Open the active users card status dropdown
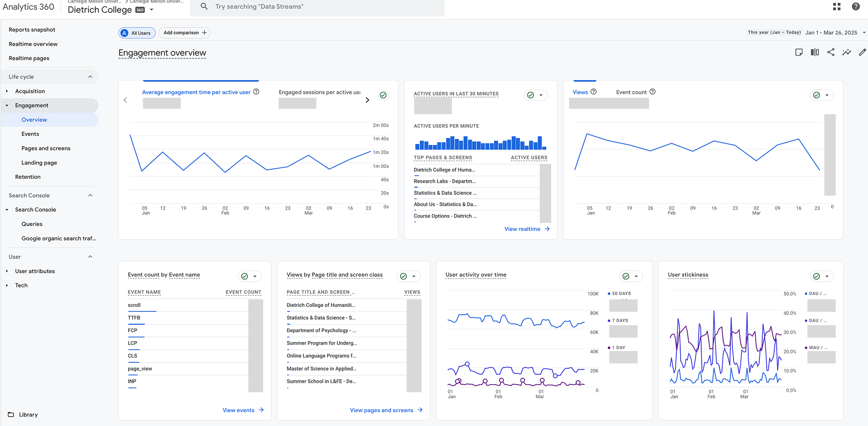 point(536,95)
